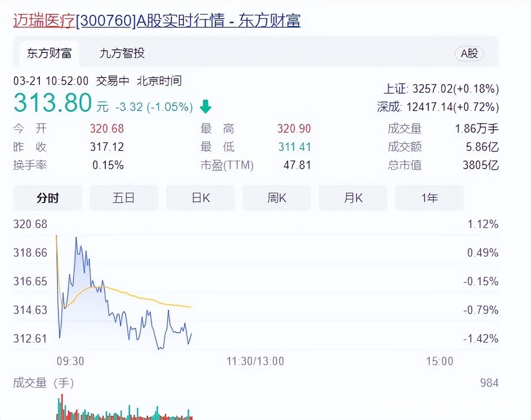Click the 换手率 value 0.15%
The height and width of the screenshot is (420, 531).
[108, 165]
